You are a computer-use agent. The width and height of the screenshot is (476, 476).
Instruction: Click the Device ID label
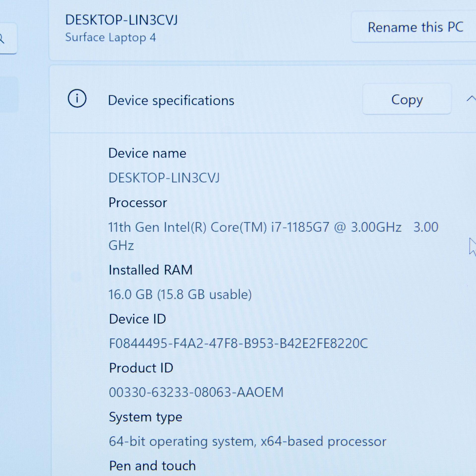click(138, 319)
